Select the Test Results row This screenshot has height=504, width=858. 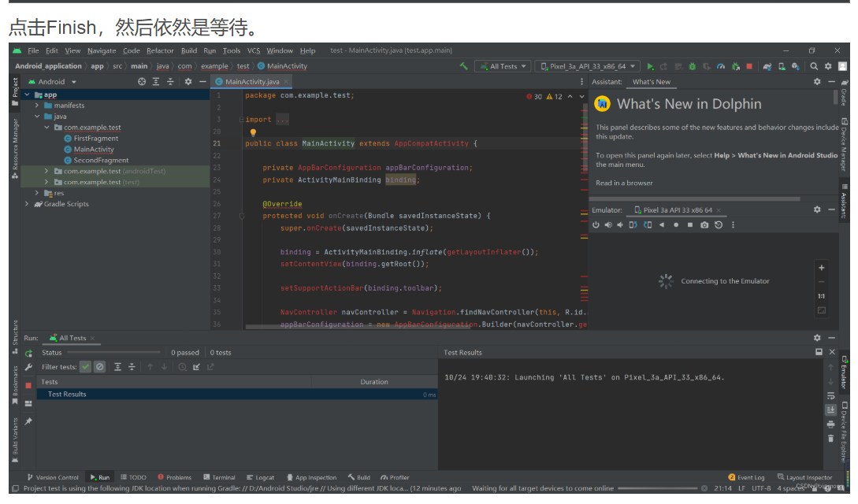pyautogui.click(x=237, y=394)
